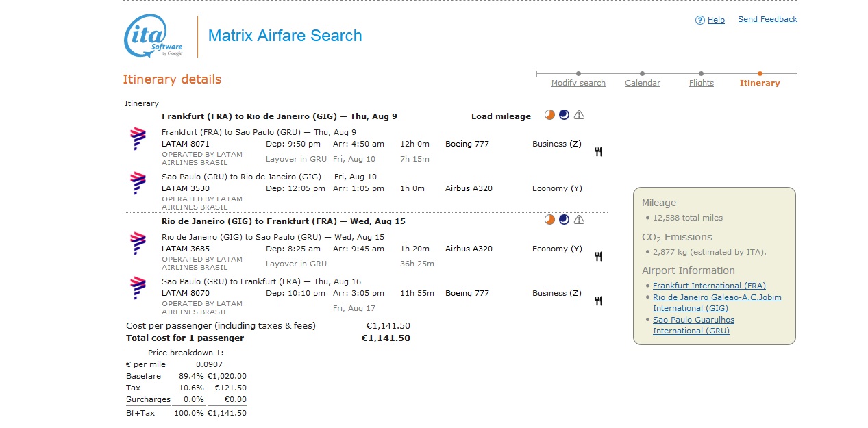The width and height of the screenshot is (868, 428).
Task: Open Send Feedback link
Action: coord(767,20)
